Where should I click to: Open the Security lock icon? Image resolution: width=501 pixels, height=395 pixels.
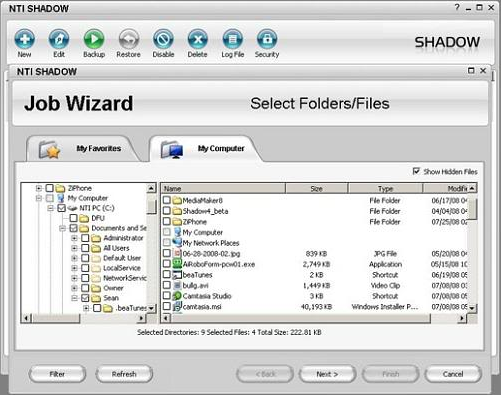click(267, 39)
